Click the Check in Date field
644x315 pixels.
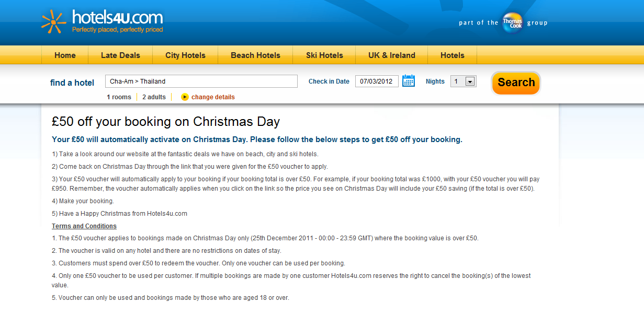(x=377, y=81)
